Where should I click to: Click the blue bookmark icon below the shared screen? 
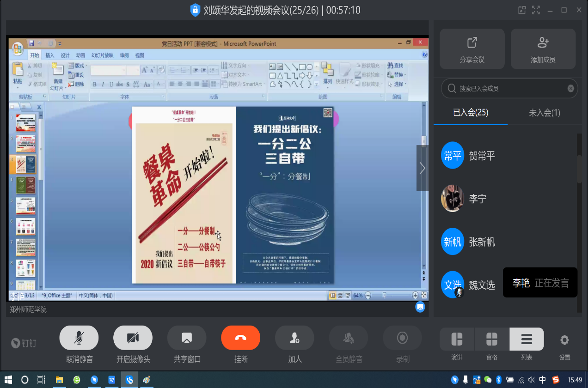[x=420, y=307]
